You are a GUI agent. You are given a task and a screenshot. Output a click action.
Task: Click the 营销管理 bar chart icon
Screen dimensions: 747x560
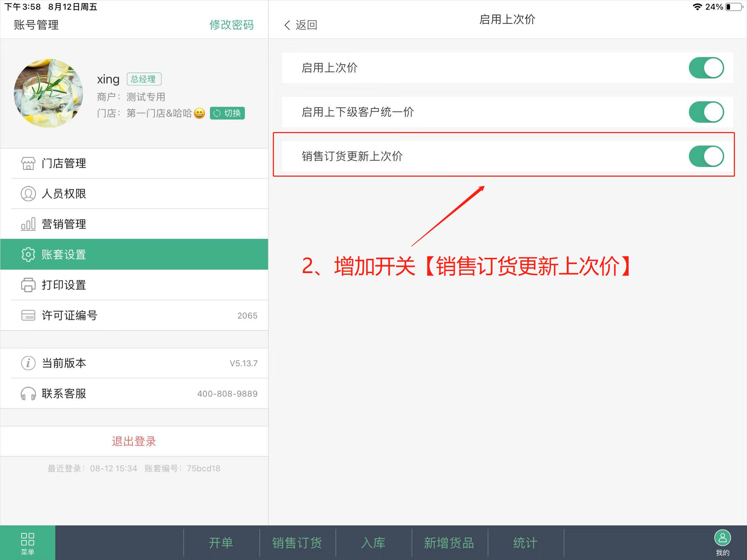(28, 224)
